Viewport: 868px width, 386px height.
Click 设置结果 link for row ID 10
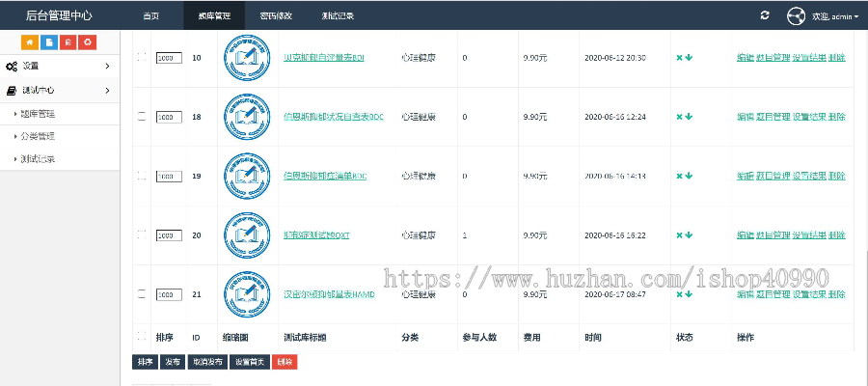click(809, 58)
